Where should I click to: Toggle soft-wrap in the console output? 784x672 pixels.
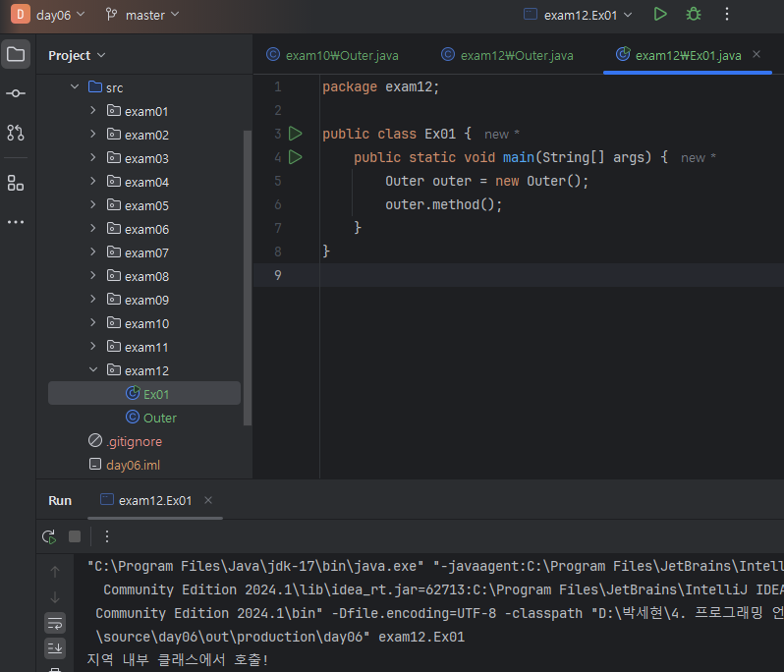(55, 623)
